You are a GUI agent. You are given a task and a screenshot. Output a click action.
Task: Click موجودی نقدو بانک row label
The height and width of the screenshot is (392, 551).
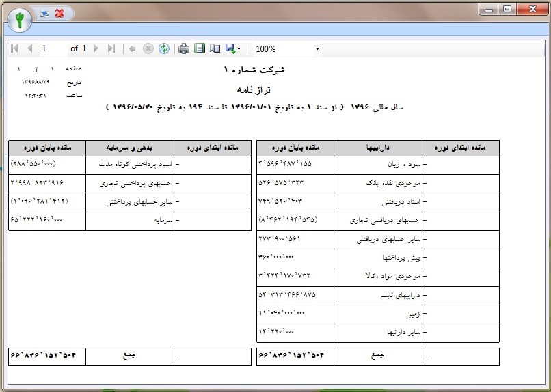[393, 183]
